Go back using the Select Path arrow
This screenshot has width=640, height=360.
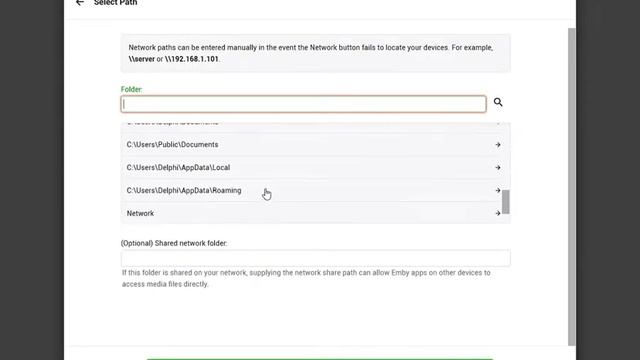(x=80, y=2)
